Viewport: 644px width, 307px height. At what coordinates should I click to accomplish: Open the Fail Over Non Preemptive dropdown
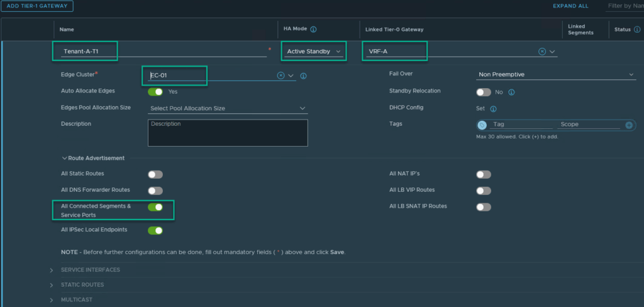[556, 75]
